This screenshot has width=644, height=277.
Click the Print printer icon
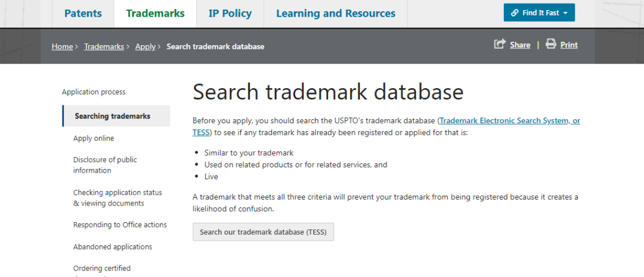551,44
